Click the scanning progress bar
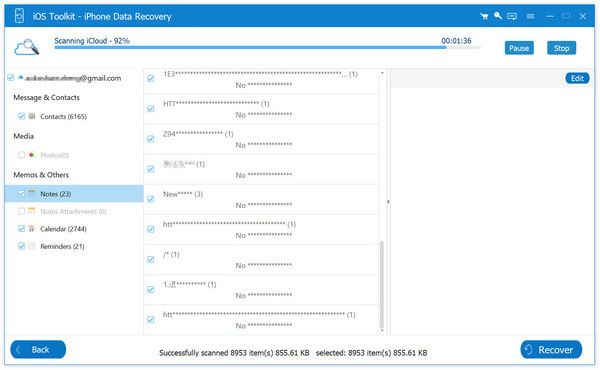This screenshot has height=370, width=600. tap(267, 47)
